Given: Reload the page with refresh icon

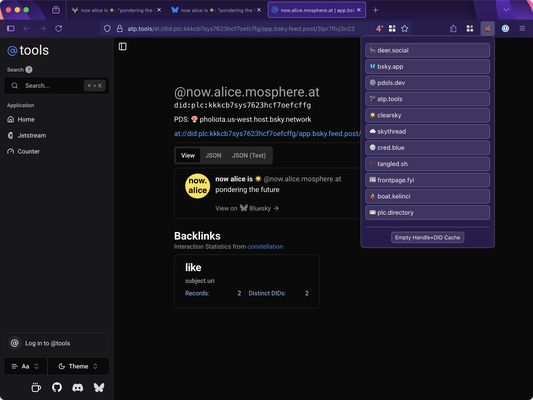Looking at the screenshot, I should (58, 29).
